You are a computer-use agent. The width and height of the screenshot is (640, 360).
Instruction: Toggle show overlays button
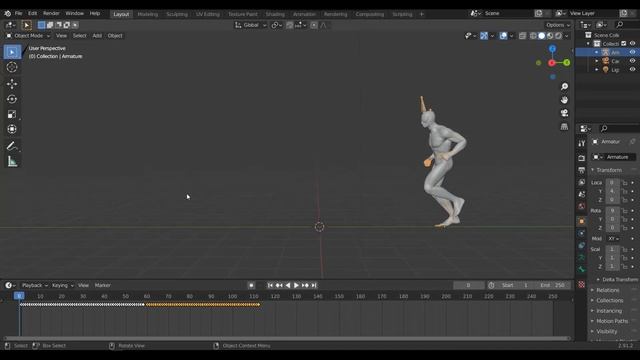tap(503, 36)
